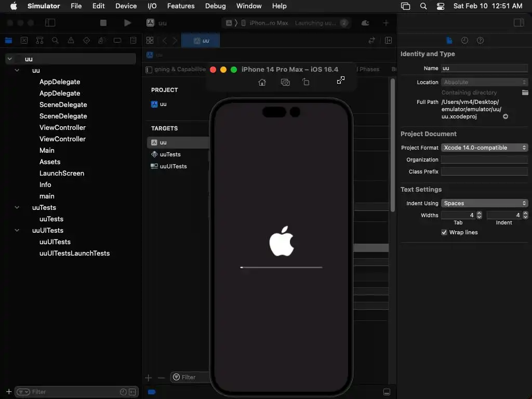The image size is (532, 399).
Task: Stop the running Xcode build
Action: [103, 23]
